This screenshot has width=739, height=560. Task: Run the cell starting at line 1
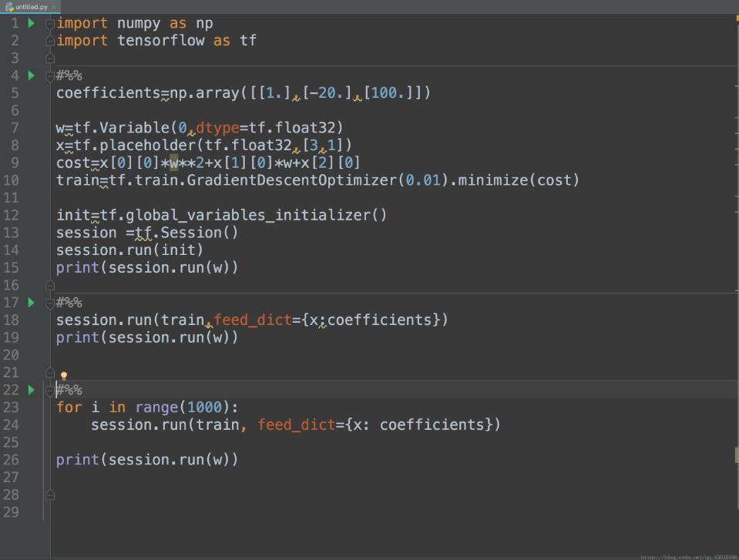click(31, 23)
